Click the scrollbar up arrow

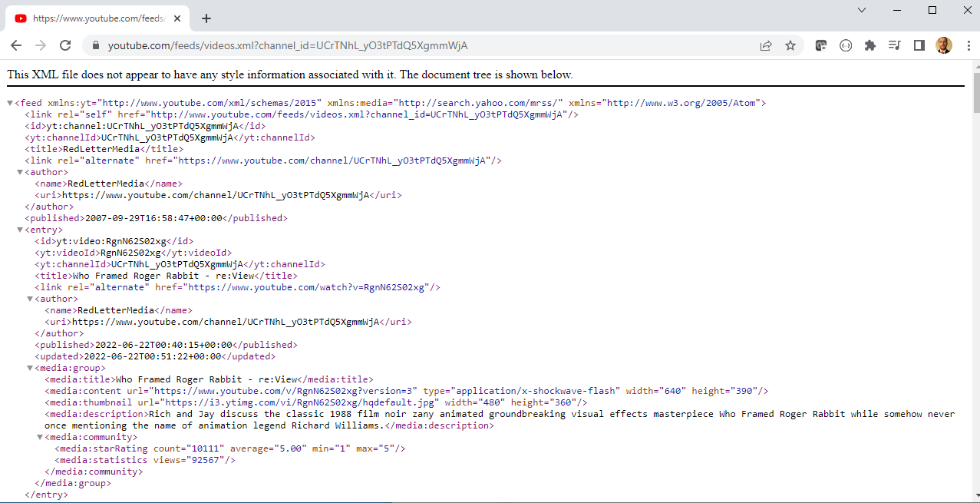(x=975, y=67)
